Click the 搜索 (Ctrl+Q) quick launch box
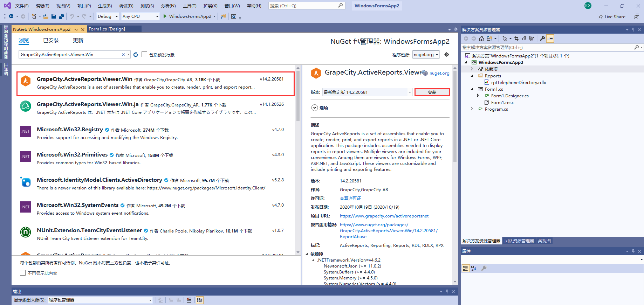Viewport: 644px width, 305px height. pyautogui.click(x=307, y=6)
